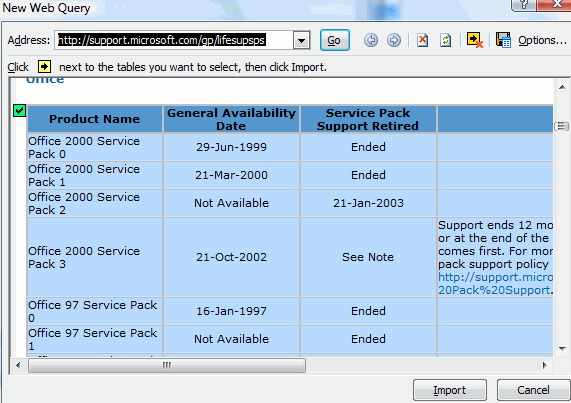Click the 'Support ends 12 mo' note text
This screenshot has height=403, width=571.
(495, 225)
